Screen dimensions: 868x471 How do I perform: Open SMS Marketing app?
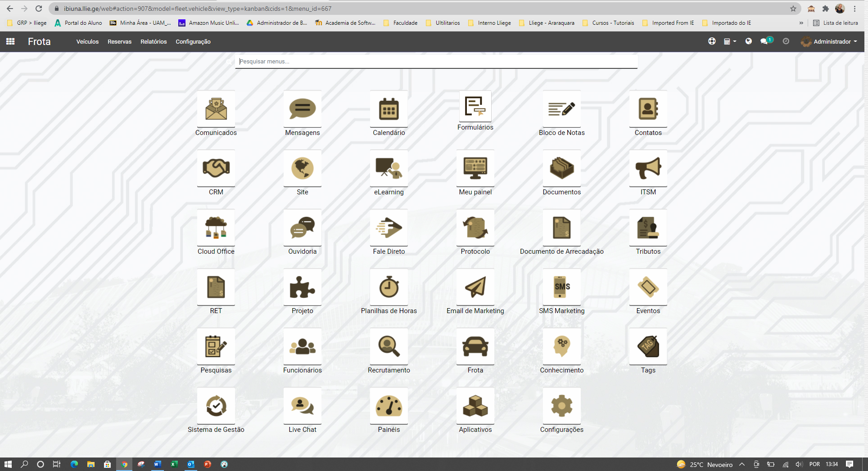coord(561,287)
